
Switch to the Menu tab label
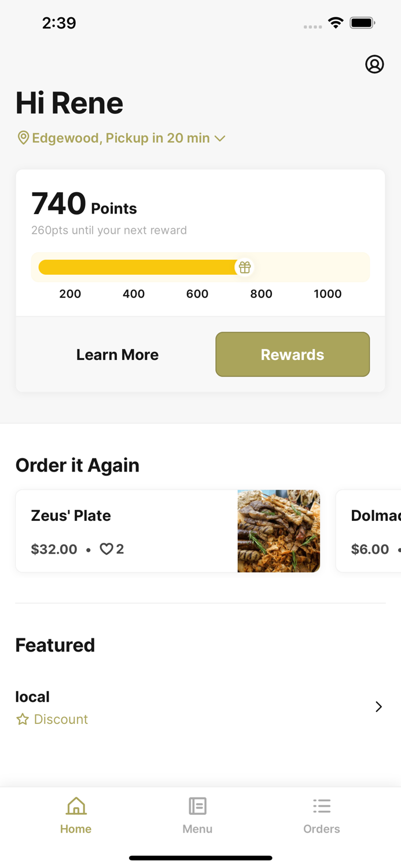click(x=197, y=829)
